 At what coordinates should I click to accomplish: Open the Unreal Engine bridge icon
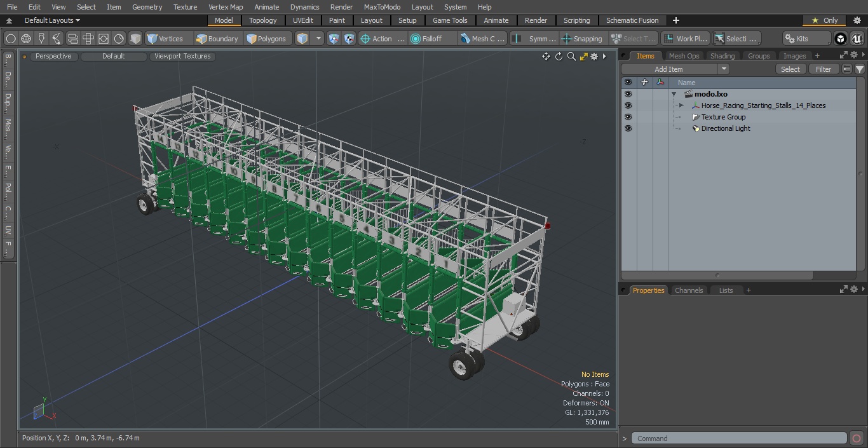click(x=857, y=39)
